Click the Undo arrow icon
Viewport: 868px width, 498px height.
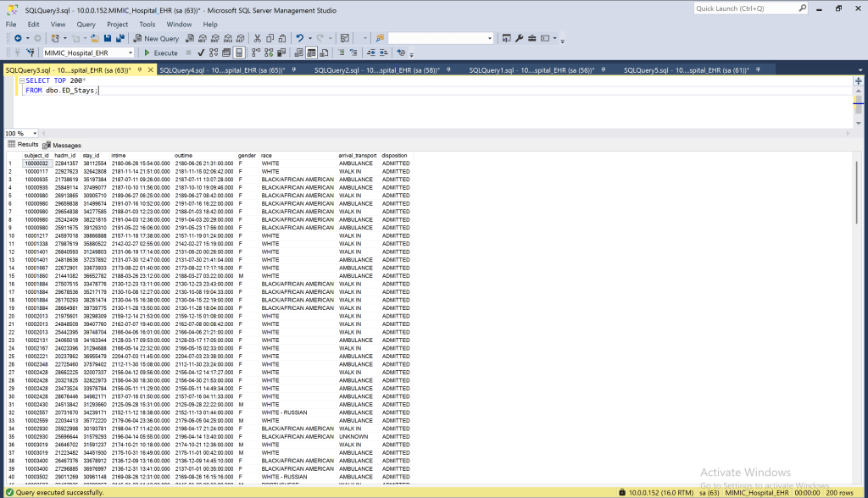[x=299, y=38]
